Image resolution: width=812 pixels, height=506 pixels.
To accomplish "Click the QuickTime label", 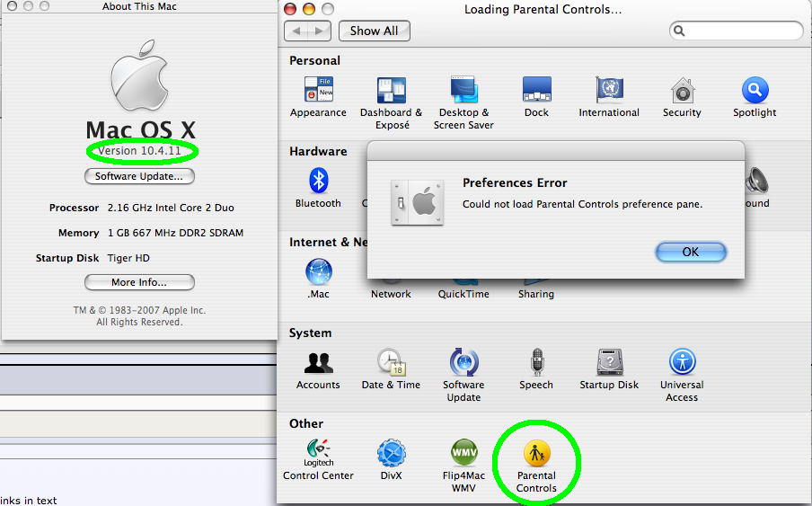I will [x=463, y=294].
